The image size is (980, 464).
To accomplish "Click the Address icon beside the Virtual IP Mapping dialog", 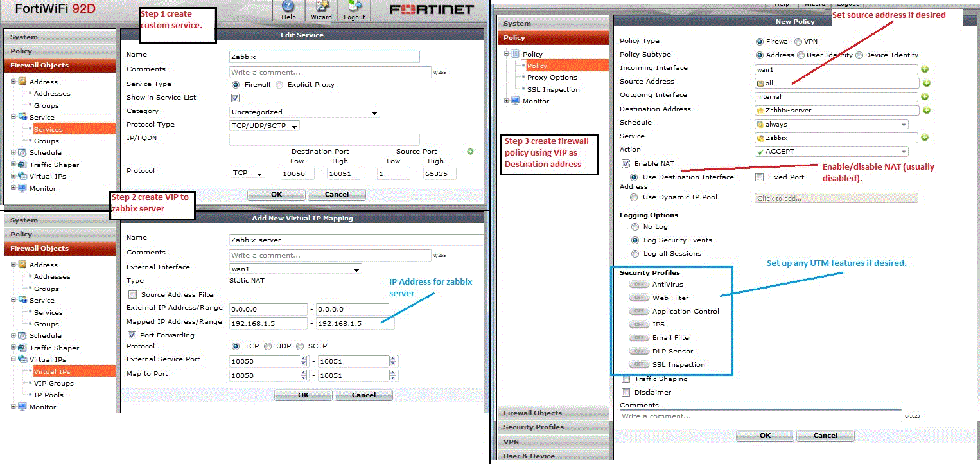I will point(22,265).
